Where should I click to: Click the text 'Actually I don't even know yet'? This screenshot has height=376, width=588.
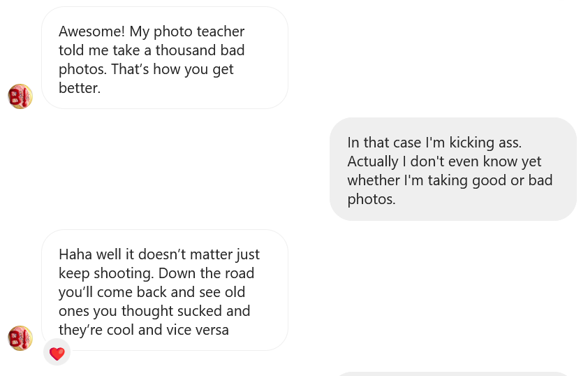(x=444, y=161)
